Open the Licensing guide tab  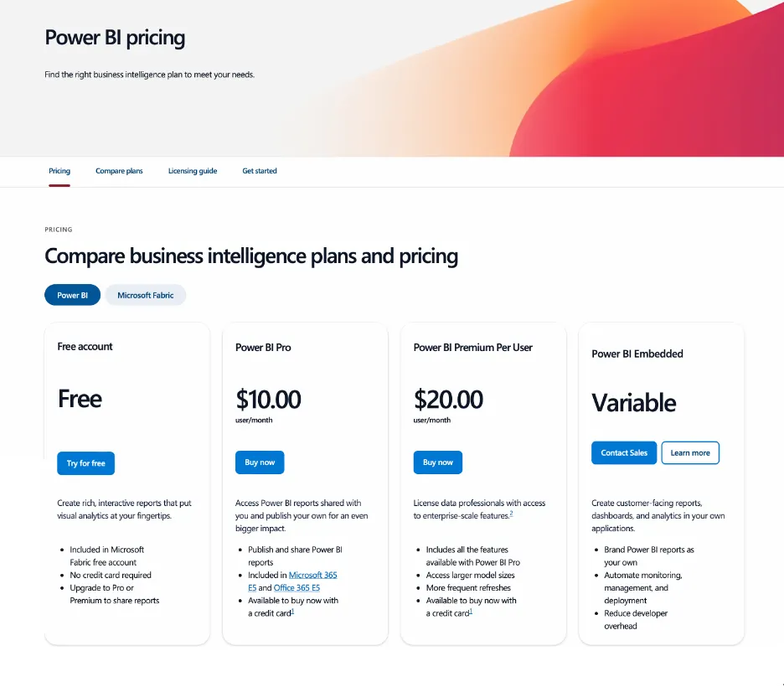193,171
